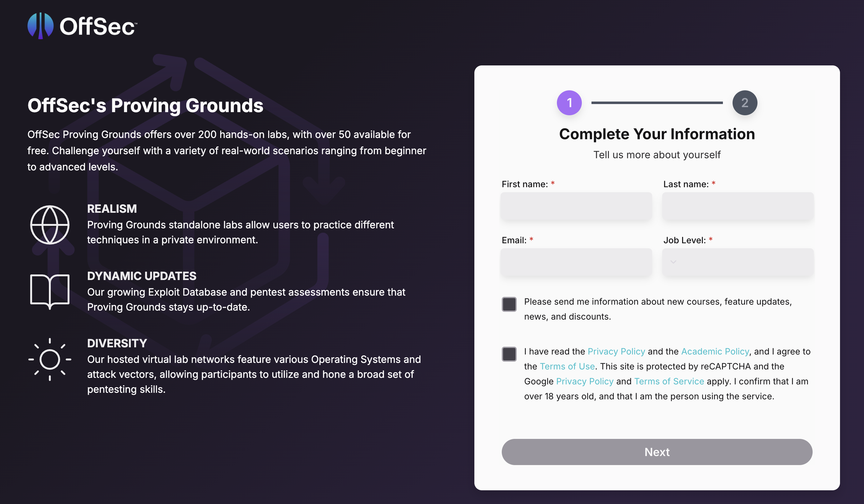
Task: Click the Realism globe icon
Action: (50, 225)
